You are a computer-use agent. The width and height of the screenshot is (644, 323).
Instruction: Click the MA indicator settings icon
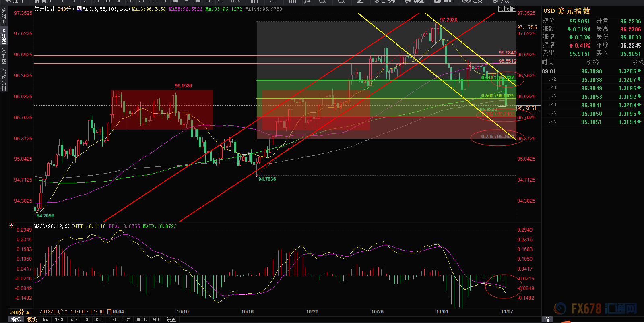coord(79,9)
